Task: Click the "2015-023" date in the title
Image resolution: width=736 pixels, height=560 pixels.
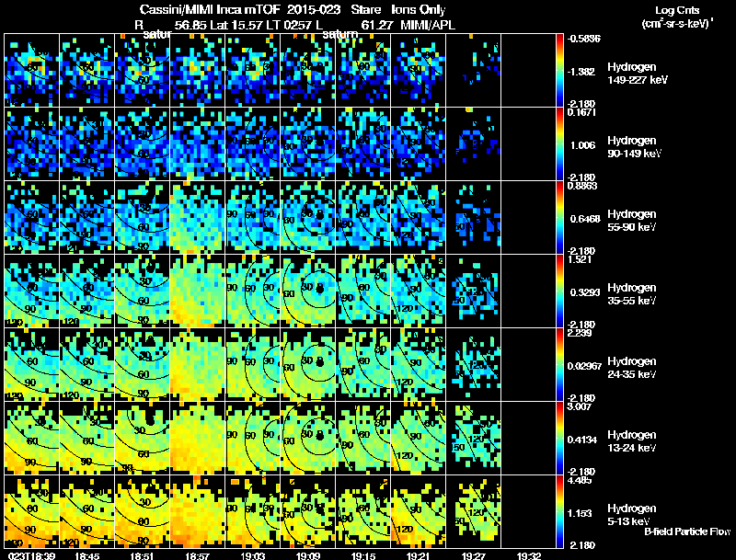Action: tap(314, 10)
